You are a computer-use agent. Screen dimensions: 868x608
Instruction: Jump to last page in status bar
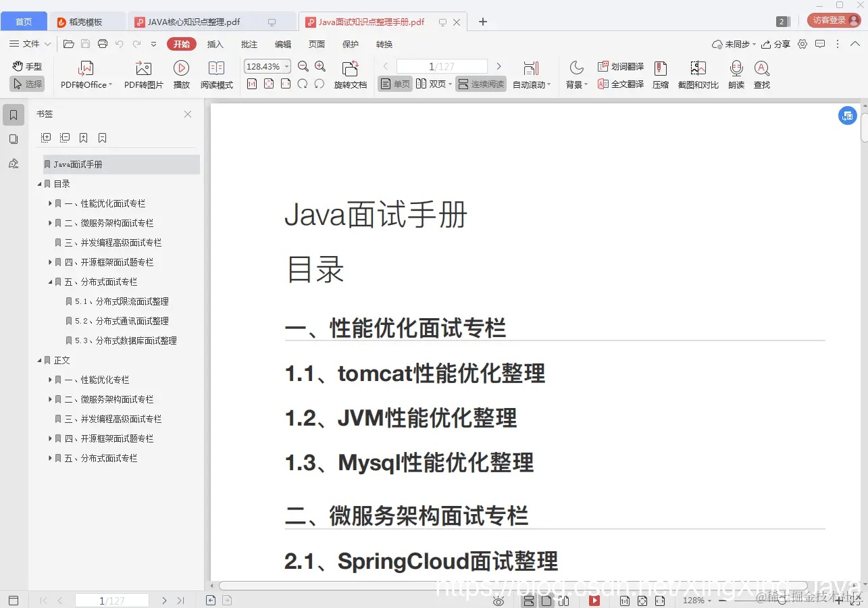point(180,601)
